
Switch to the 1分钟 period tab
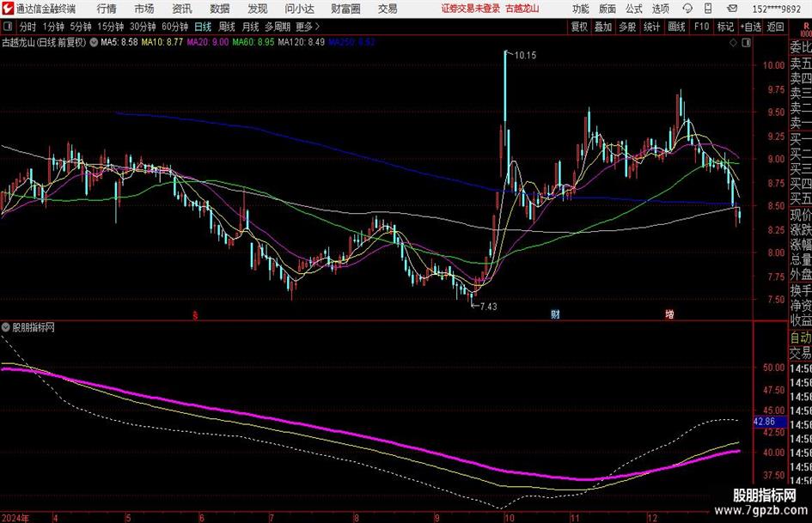[x=53, y=27]
